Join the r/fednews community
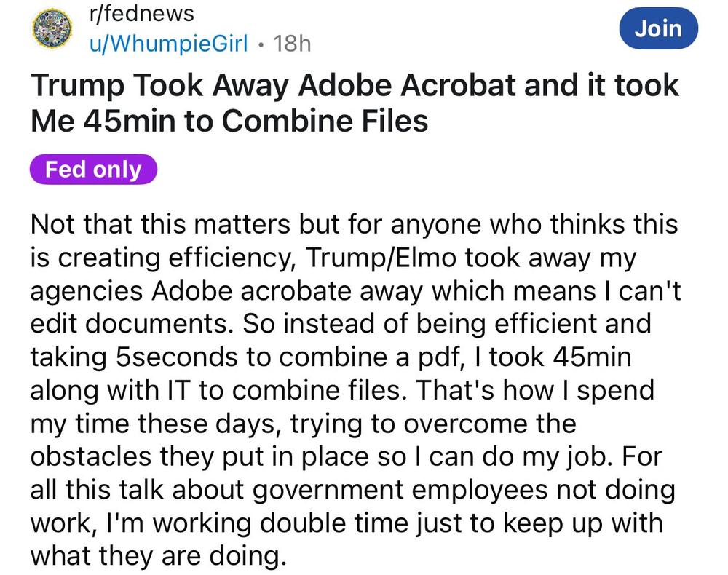Image resolution: width=728 pixels, height=575 pixels. point(658,29)
